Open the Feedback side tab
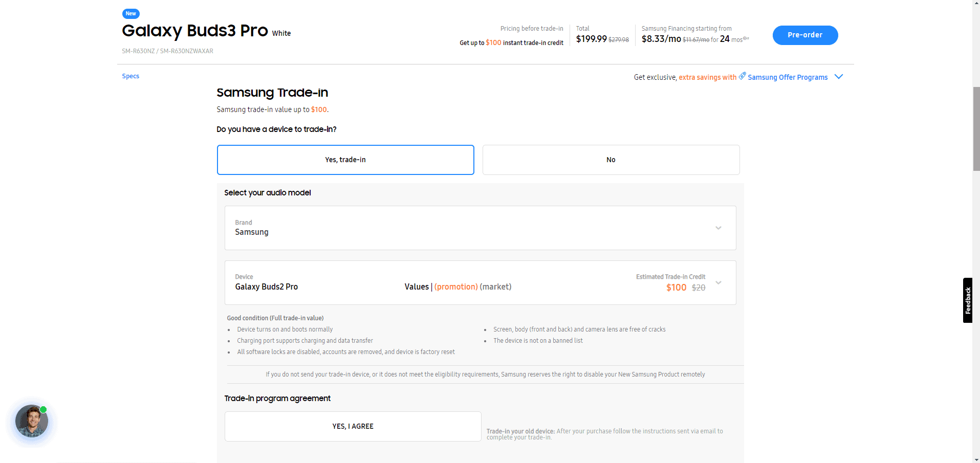The width and height of the screenshot is (980, 463). pyautogui.click(x=967, y=300)
